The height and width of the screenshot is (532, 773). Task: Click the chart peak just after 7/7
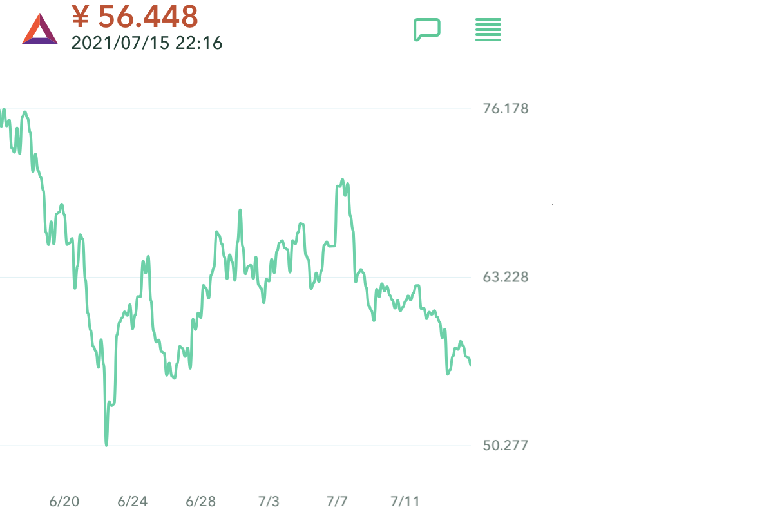point(342,180)
